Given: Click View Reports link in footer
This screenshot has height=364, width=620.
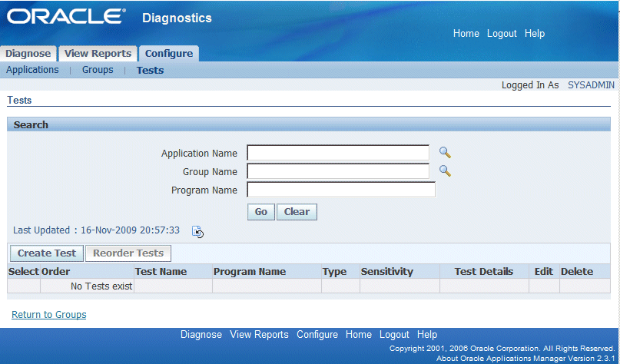Looking at the screenshot, I should (260, 334).
